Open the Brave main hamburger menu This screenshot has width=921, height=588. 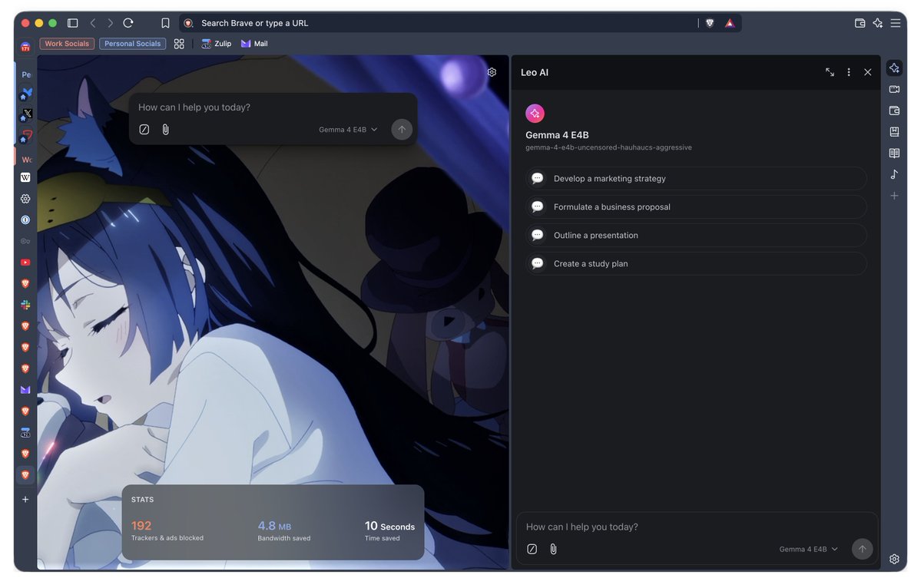click(895, 23)
